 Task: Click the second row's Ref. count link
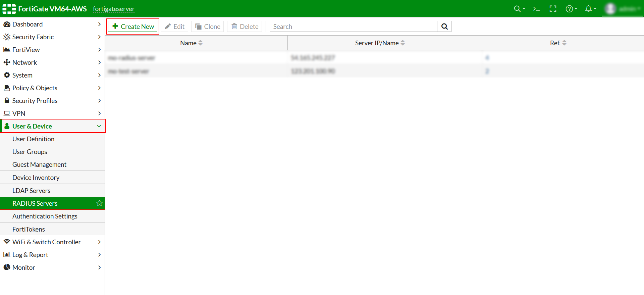pyautogui.click(x=487, y=71)
